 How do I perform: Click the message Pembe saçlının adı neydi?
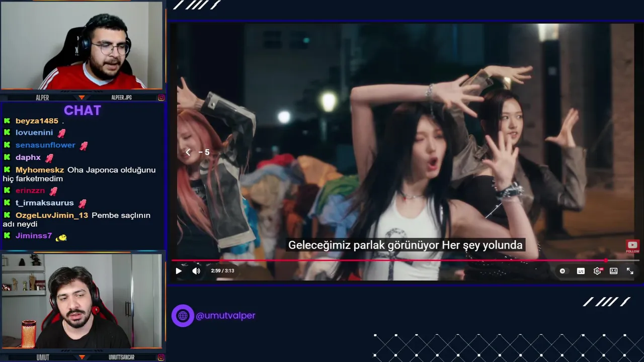(x=76, y=220)
